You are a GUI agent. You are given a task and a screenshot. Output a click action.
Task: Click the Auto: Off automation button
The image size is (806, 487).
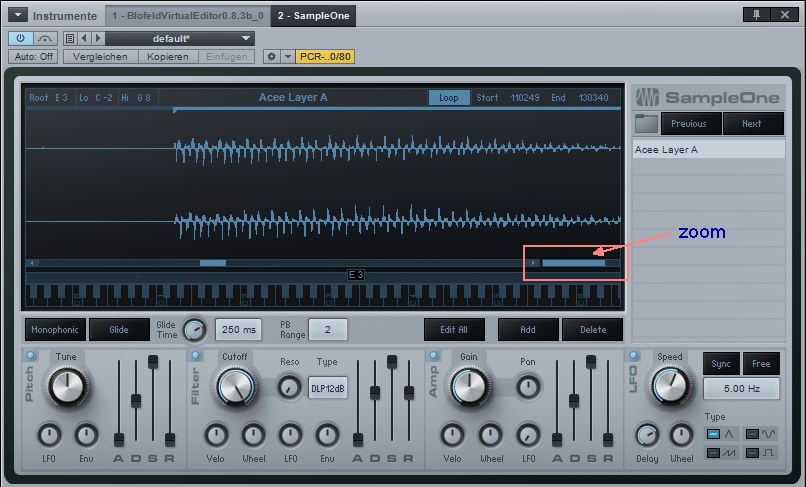click(33, 57)
